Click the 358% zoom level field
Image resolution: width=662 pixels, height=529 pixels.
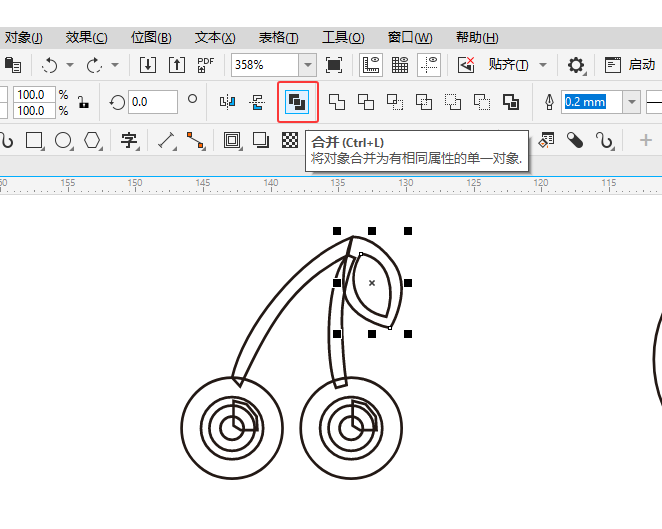pyautogui.click(x=265, y=65)
